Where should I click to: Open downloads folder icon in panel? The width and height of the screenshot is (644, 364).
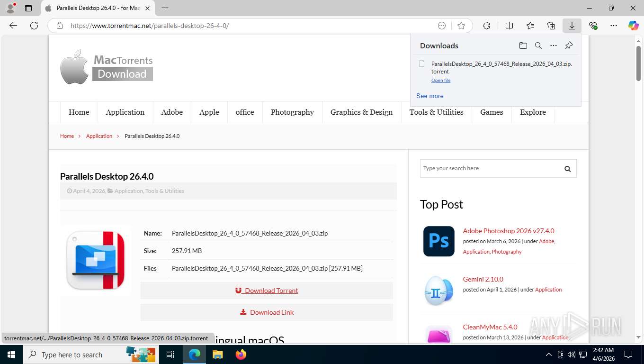click(x=523, y=45)
